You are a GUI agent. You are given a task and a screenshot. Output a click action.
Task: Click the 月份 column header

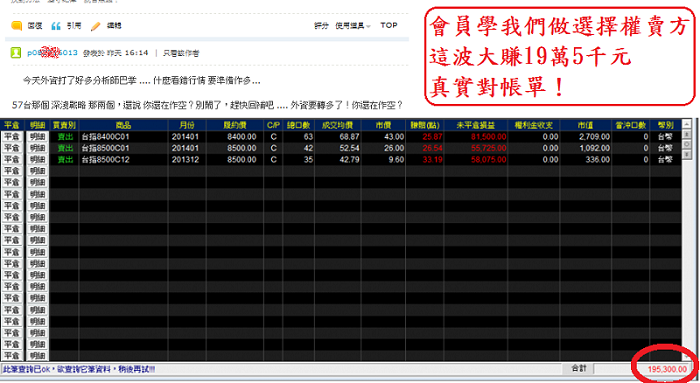(x=188, y=125)
